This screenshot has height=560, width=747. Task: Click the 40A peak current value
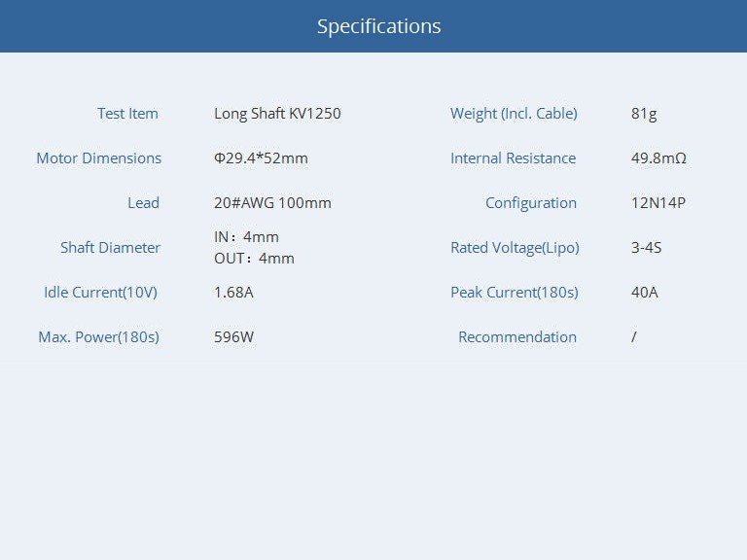(644, 293)
